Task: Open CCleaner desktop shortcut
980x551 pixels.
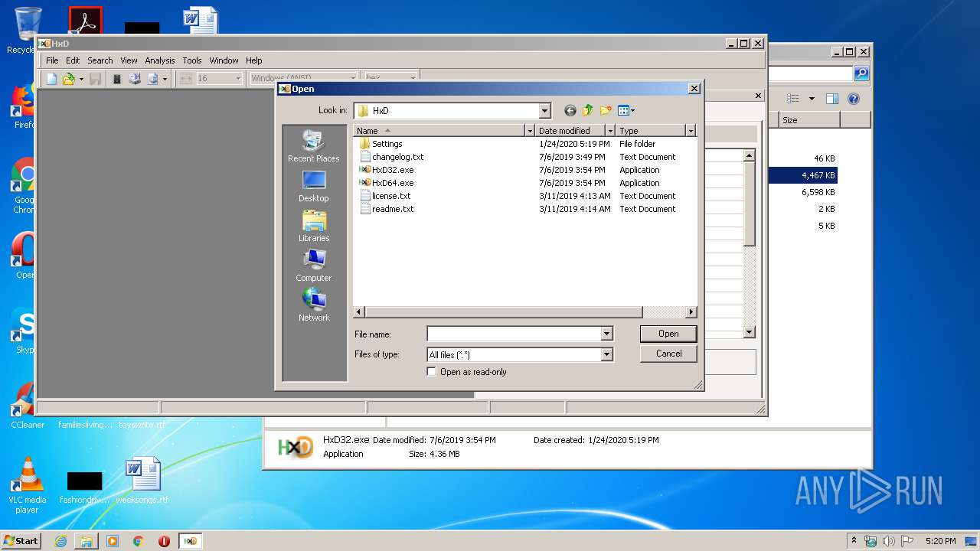Action: click(28, 406)
